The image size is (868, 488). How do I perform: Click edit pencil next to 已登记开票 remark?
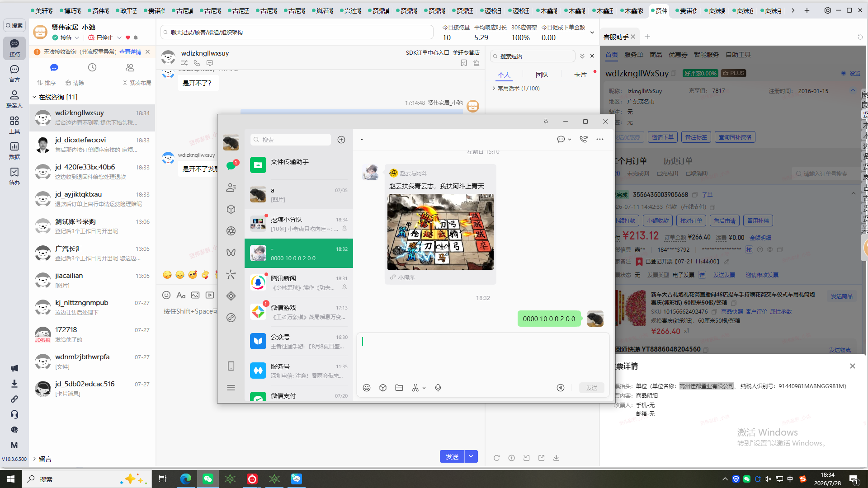pos(726,262)
